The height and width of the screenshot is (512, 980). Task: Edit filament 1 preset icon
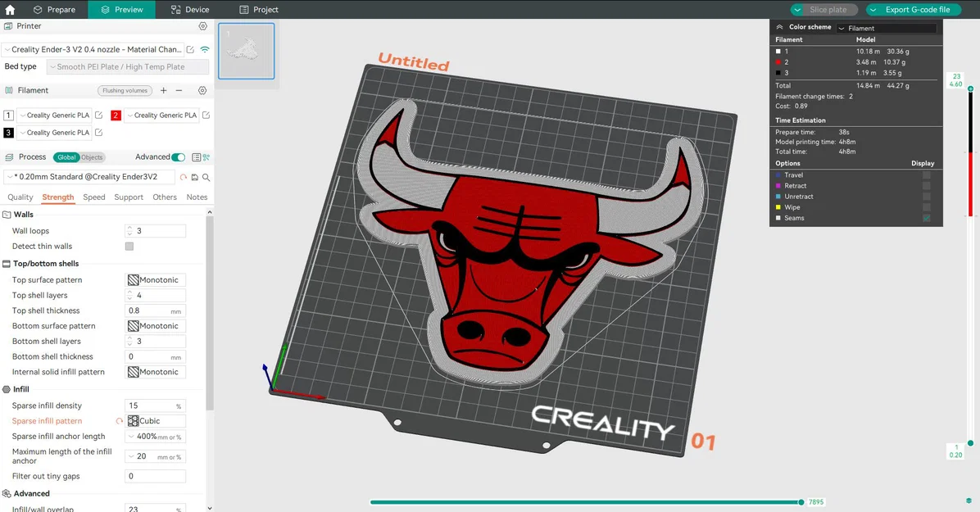coord(98,115)
